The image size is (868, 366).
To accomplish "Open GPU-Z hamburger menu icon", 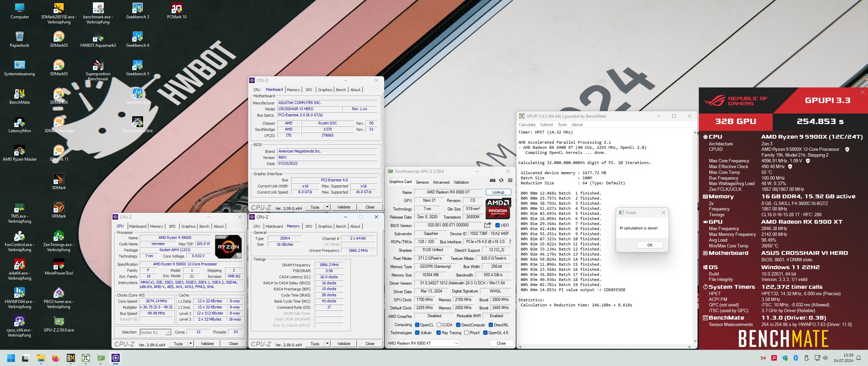I will (x=510, y=180).
